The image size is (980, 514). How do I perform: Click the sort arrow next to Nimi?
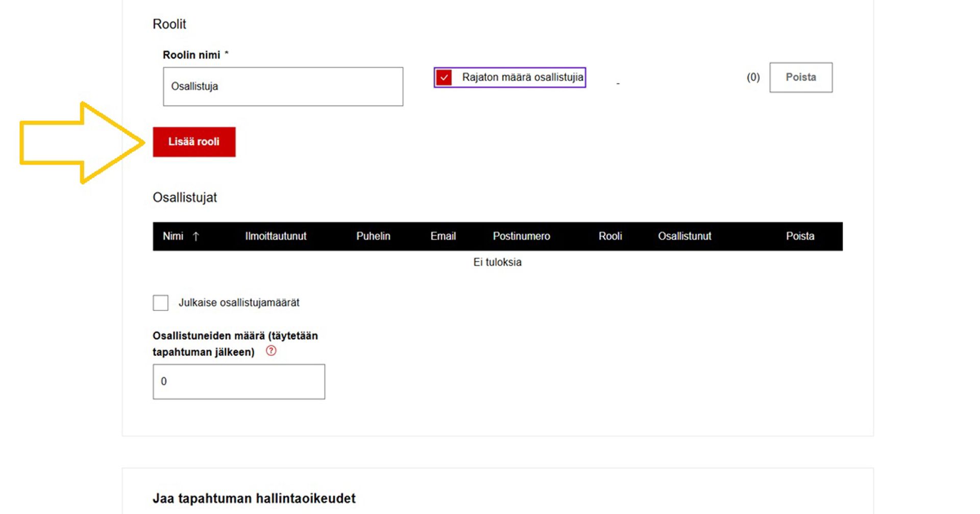tap(196, 236)
